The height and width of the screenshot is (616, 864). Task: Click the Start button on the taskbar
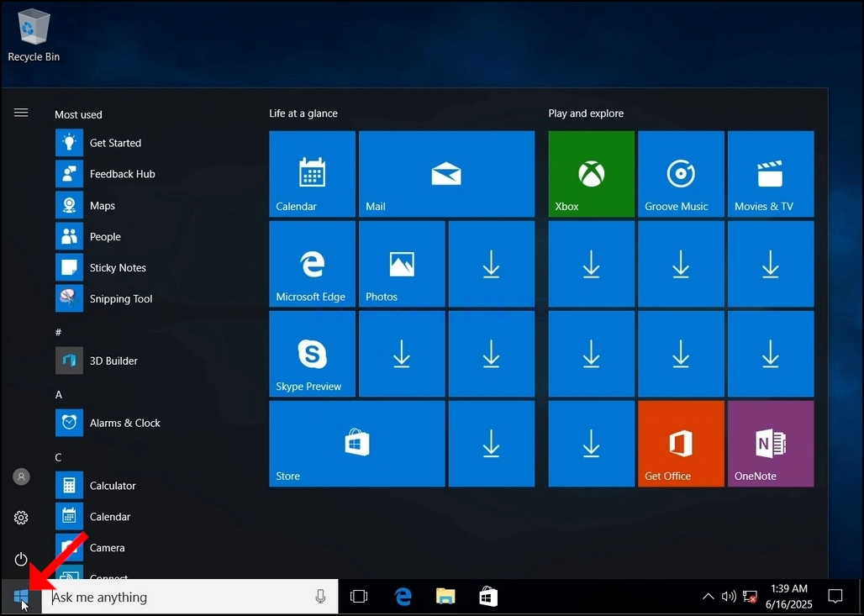coord(21,596)
